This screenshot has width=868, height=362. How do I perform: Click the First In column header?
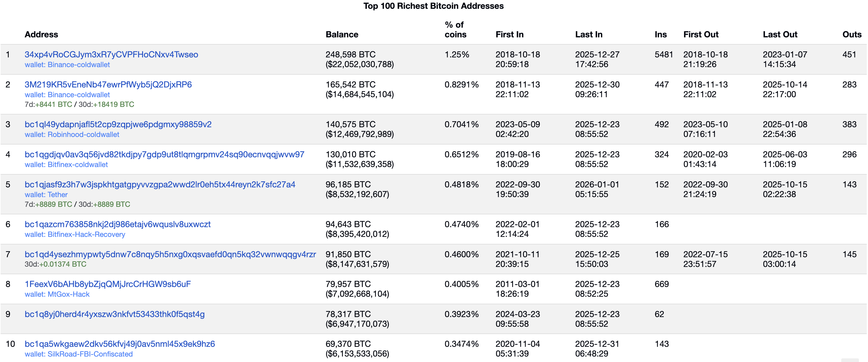[509, 34]
